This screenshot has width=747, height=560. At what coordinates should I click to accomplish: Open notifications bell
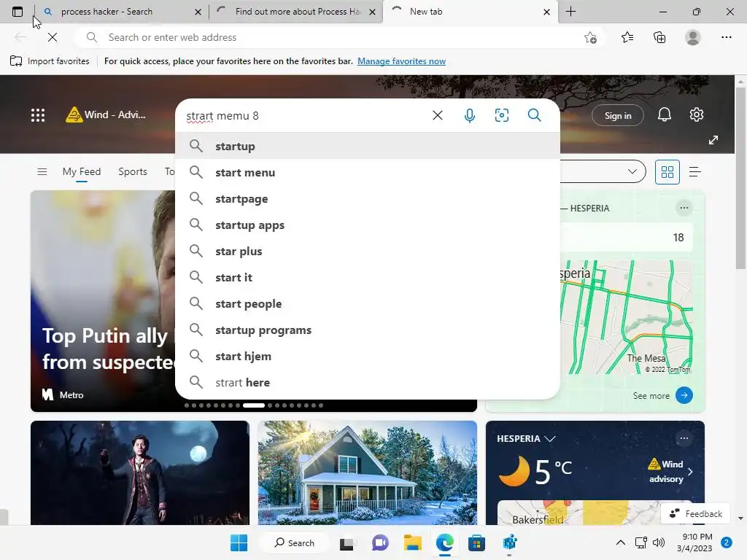[x=664, y=114]
